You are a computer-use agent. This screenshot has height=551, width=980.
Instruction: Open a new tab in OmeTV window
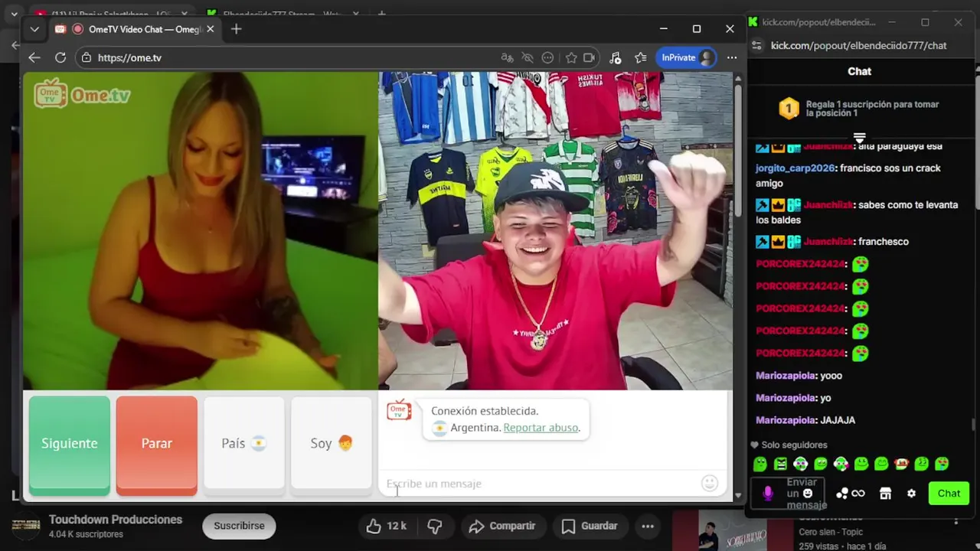pyautogui.click(x=236, y=29)
